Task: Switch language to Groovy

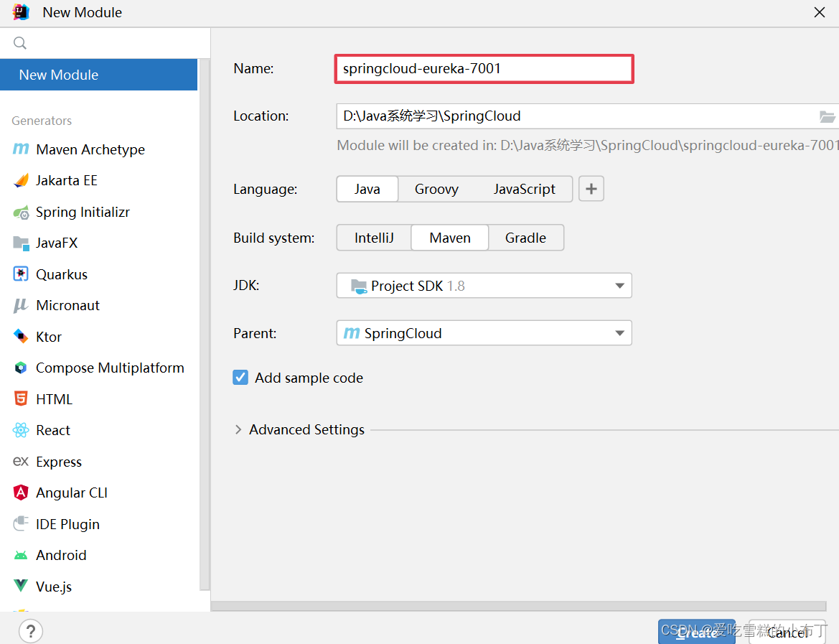Action: tap(436, 189)
